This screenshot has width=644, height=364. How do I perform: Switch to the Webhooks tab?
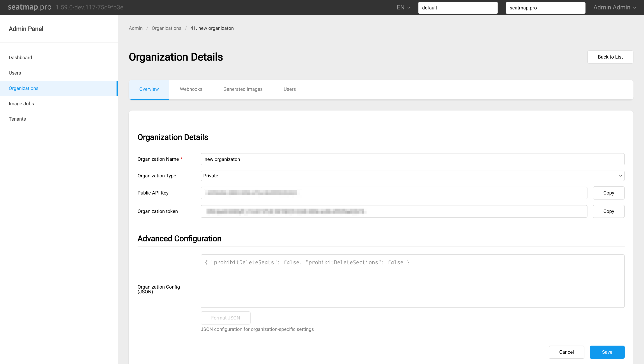coord(191,89)
